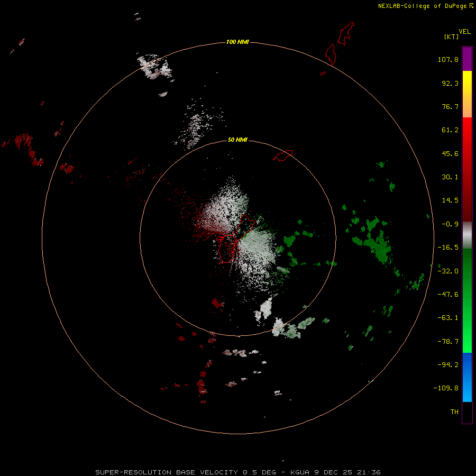Click the TH legend label

tap(454, 412)
